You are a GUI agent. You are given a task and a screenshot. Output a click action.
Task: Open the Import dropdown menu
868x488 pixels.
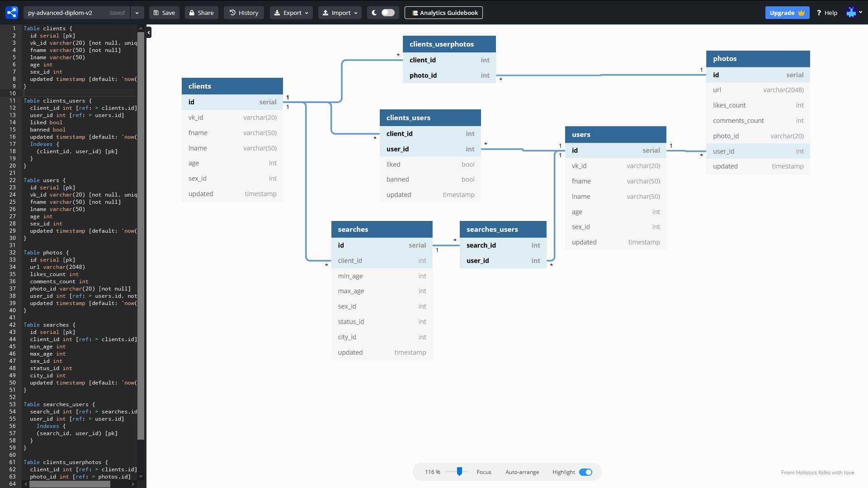point(340,13)
